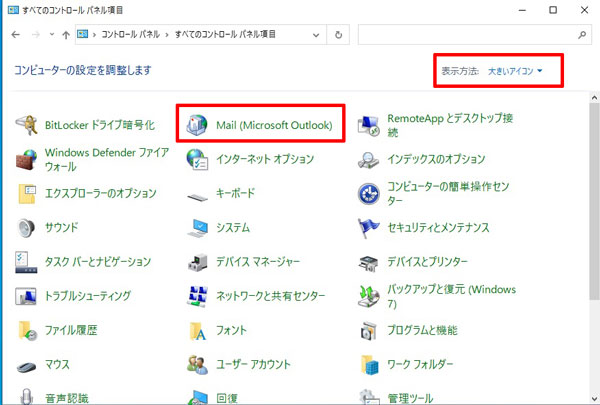Image resolution: width=600 pixels, height=405 pixels.
Task: Open the プログラムと機能 link
Action: point(422,330)
